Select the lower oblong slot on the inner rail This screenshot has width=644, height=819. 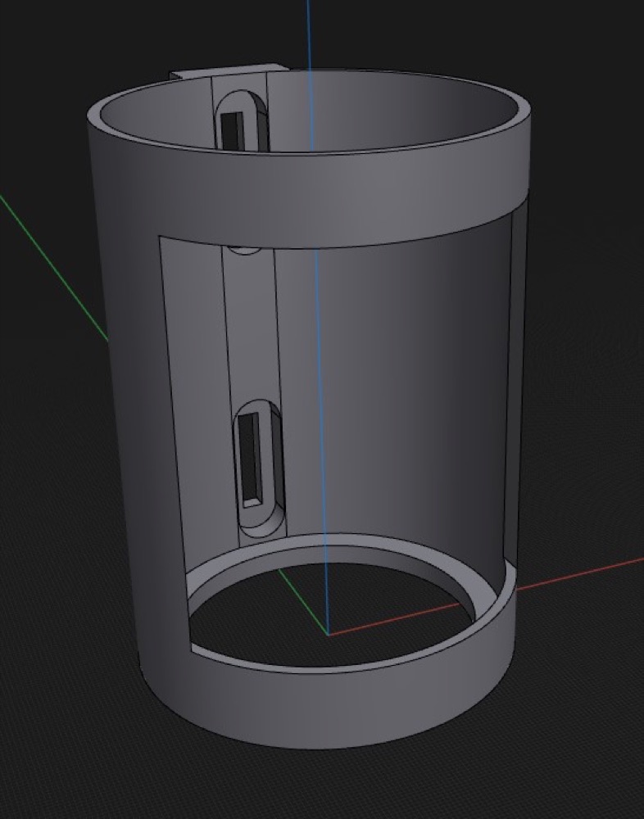click(260, 469)
